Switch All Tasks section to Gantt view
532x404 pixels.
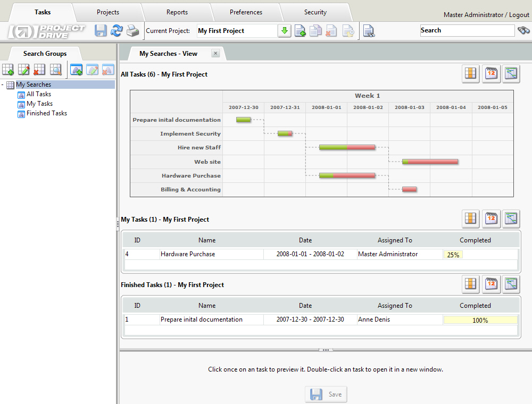coord(511,73)
